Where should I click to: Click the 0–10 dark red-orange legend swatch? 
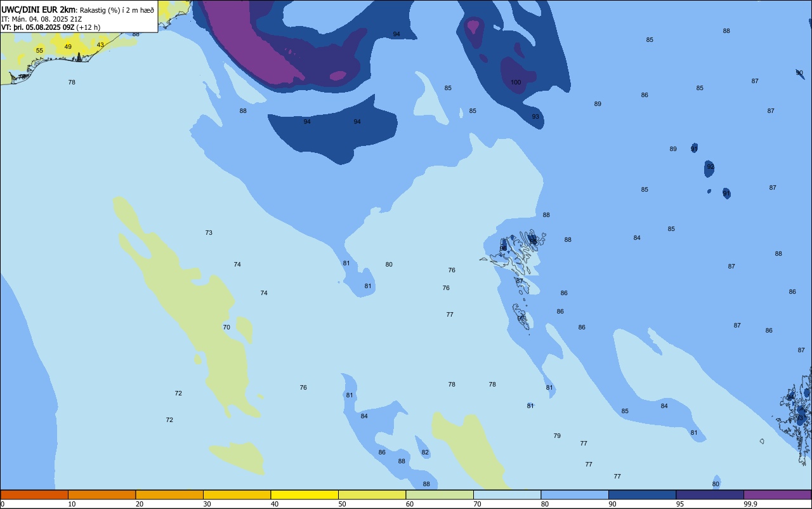coord(34,494)
